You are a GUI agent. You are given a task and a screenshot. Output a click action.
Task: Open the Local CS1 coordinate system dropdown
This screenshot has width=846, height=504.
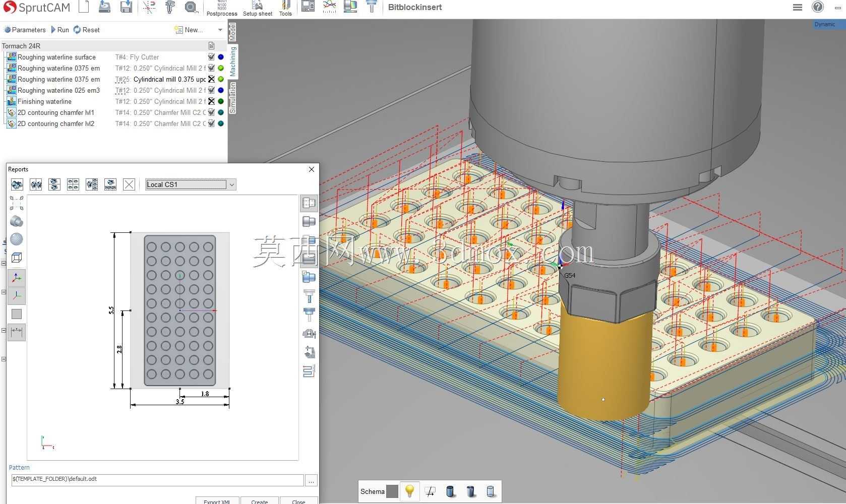pyautogui.click(x=191, y=184)
